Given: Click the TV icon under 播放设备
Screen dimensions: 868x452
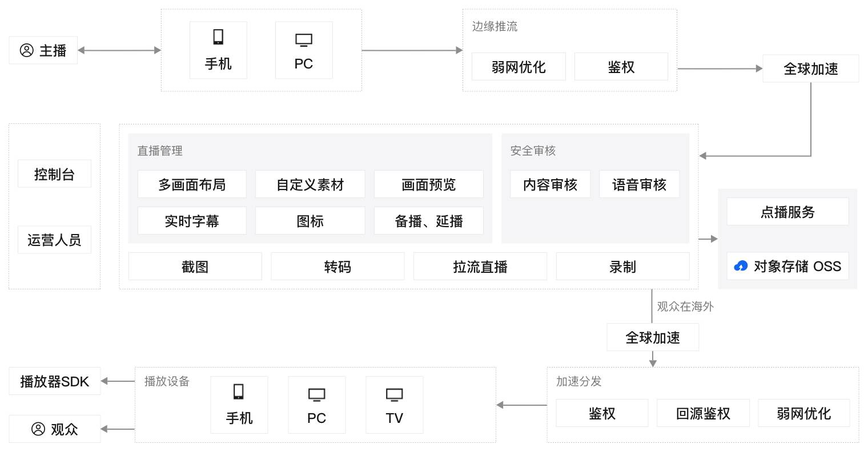Looking at the screenshot, I should tap(394, 394).
